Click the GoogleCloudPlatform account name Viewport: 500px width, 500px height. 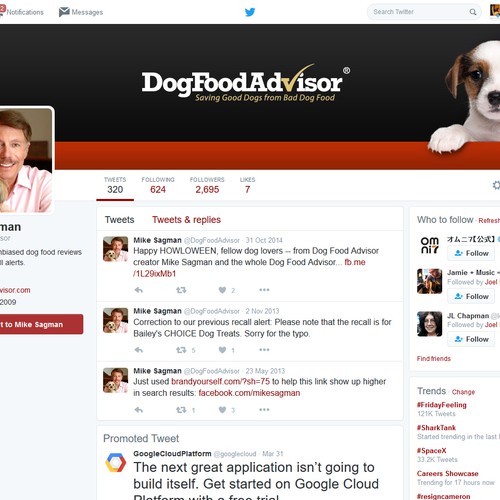172,454
